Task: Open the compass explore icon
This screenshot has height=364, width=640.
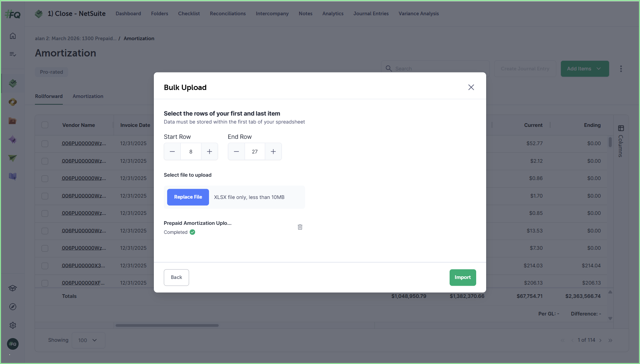Action: (x=13, y=307)
